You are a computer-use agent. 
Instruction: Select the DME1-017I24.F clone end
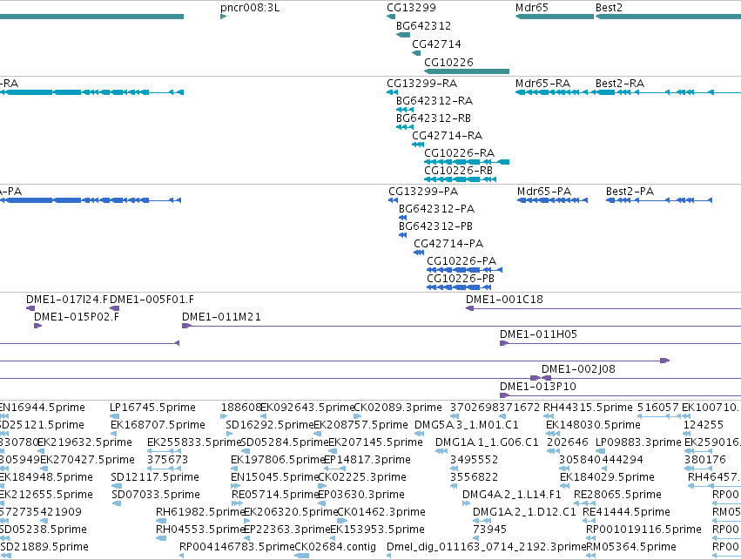pyautogui.click(x=30, y=308)
